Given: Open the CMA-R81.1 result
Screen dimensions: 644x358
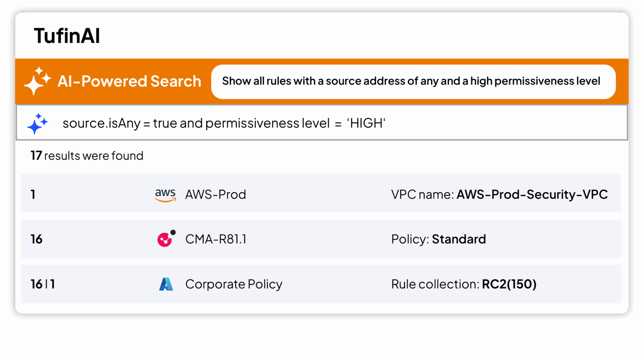Looking at the screenshot, I should pos(216,239).
